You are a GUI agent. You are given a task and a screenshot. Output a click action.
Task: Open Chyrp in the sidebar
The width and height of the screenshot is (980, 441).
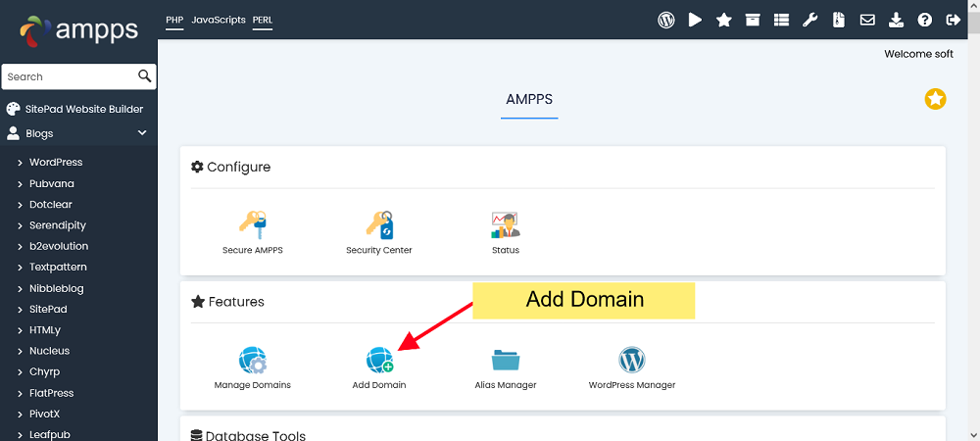[x=44, y=371]
